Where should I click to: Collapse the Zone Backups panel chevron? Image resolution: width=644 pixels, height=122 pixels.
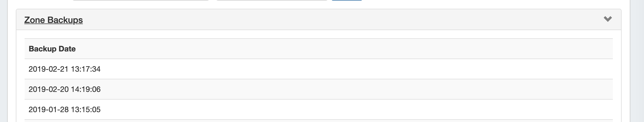point(607,19)
